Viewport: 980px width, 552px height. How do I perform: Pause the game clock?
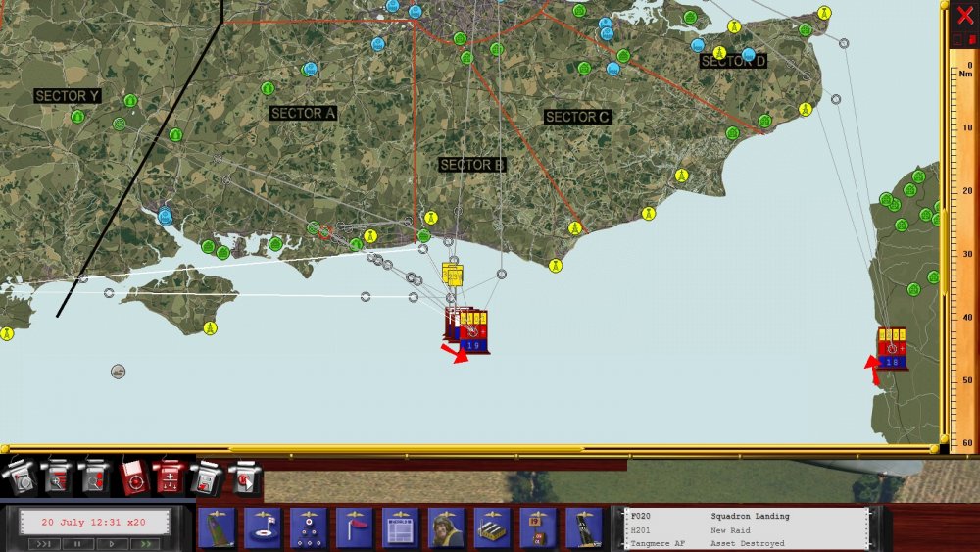(77, 544)
